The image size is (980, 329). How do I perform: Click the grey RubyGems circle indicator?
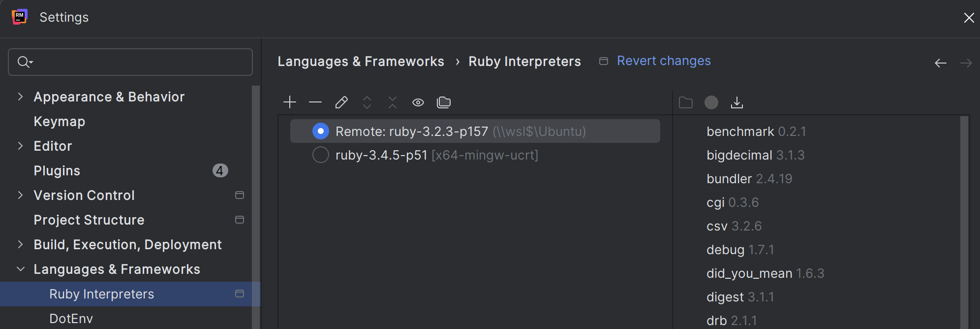click(711, 102)
